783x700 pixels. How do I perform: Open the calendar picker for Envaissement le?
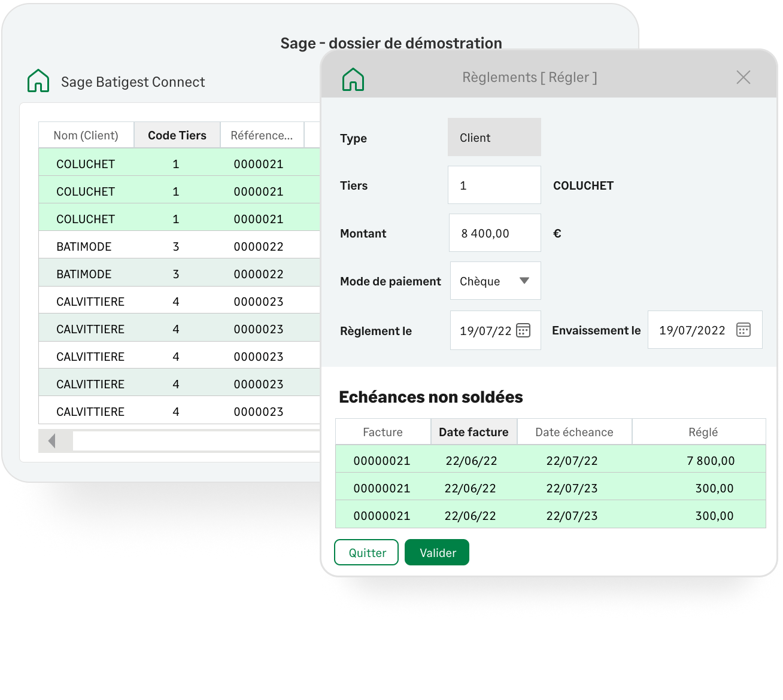743,330
